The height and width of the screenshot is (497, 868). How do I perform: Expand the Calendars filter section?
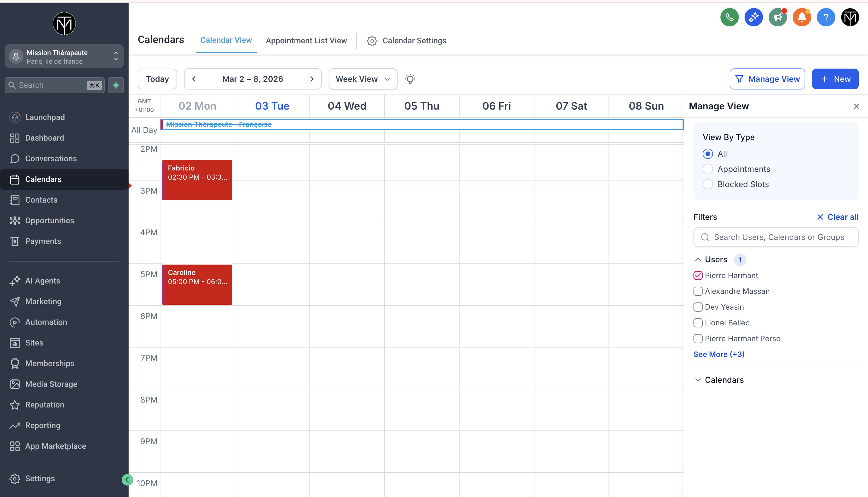coord(698,380)
